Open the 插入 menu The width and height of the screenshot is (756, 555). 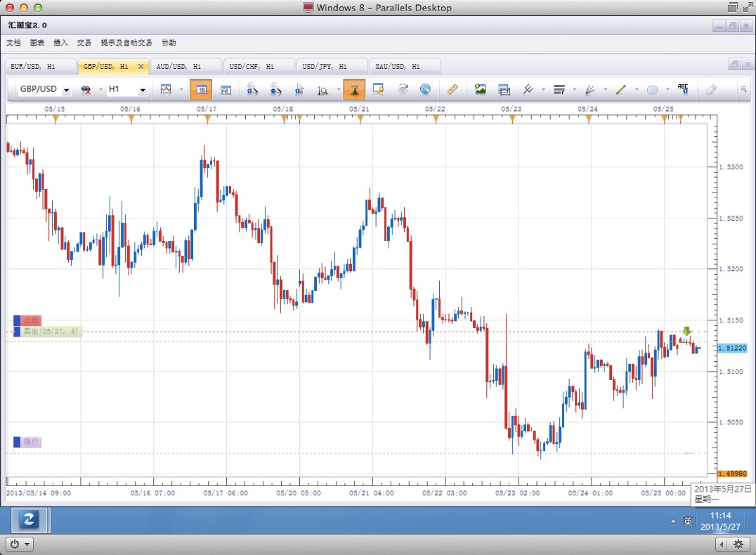[x=60, y=43]
